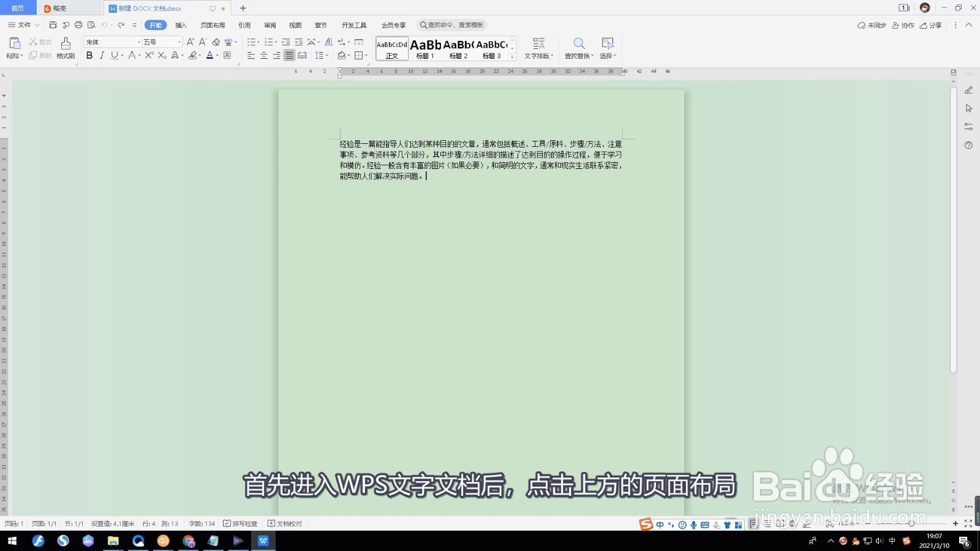Toggle spell check in status bar
Viewport: 980px width, 551px height.
tap(240, 523)
